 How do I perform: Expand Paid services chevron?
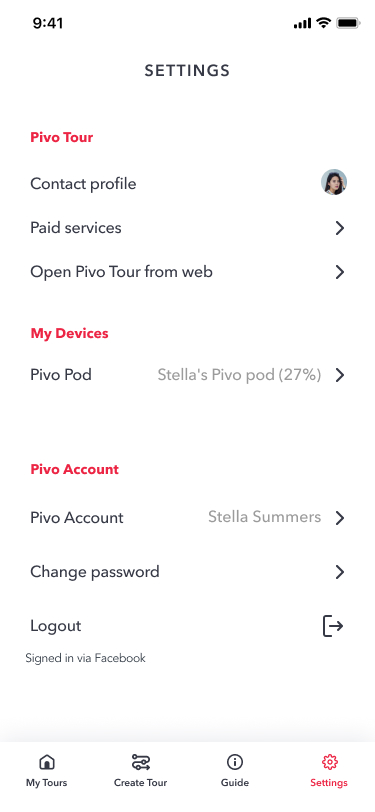click(340, 228)
